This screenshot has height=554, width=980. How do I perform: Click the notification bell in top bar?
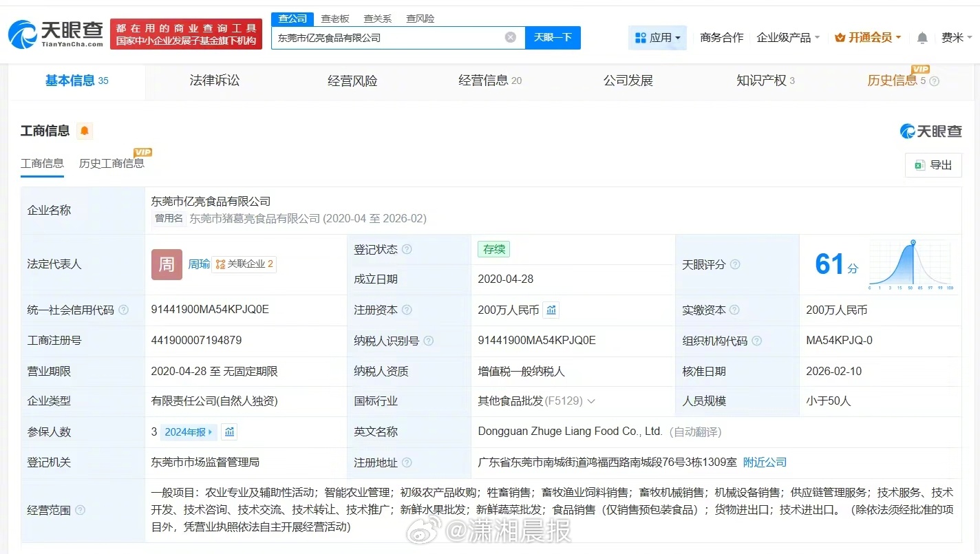coord(922,38)
